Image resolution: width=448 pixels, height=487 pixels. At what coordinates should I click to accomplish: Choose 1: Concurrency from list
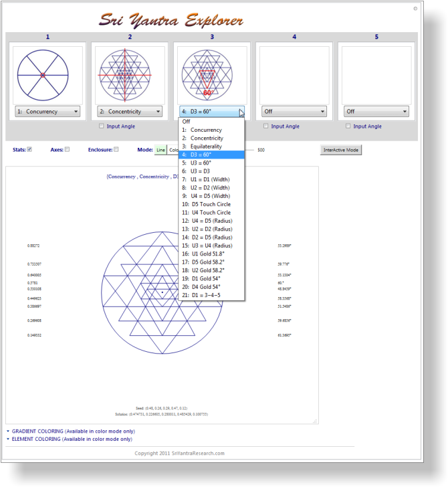(x=211, y=130)
